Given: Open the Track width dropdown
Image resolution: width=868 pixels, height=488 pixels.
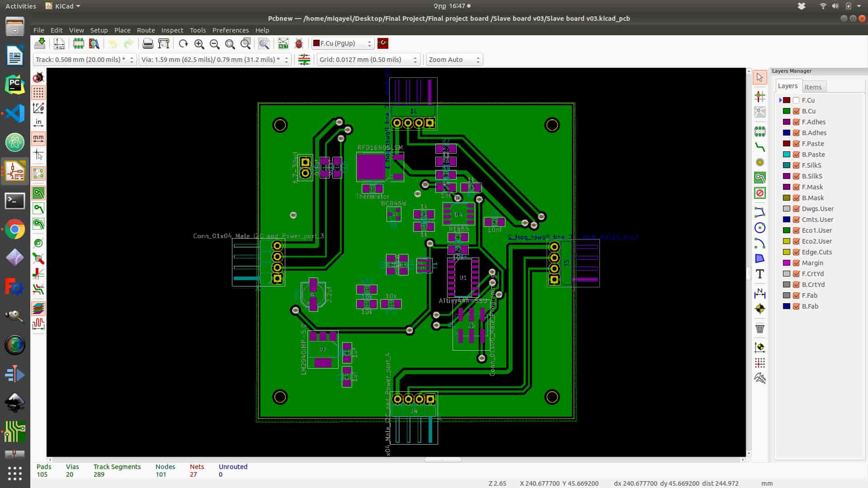Looking at the screenshot, I should pyautogui.click(x=85, y=60).
